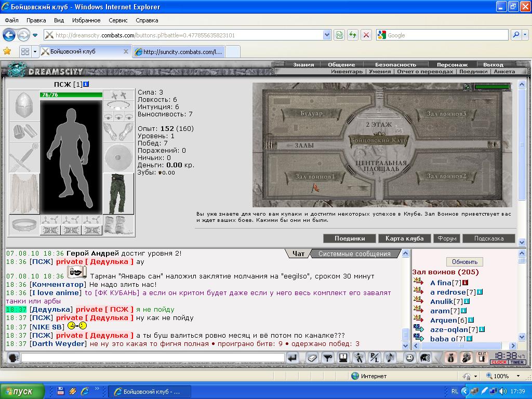The height and width of the screenshot is (399, 532).
Task: Click the Карта клуба button
Action: (x=404, y=238)
